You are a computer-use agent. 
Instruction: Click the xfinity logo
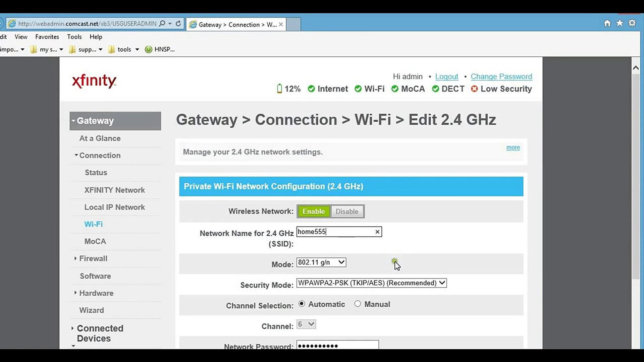coord(94,81)
